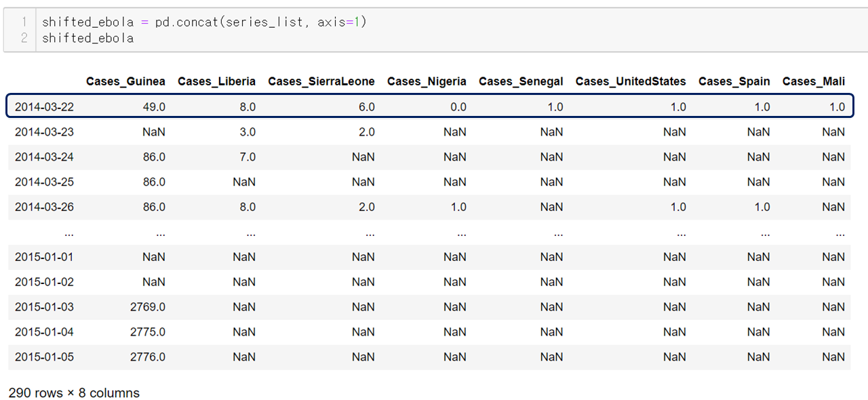Click the code line with pd.concat(series_list, axis=1)
Viewport: 868px width, 400px height.
[x=204, y=22]
